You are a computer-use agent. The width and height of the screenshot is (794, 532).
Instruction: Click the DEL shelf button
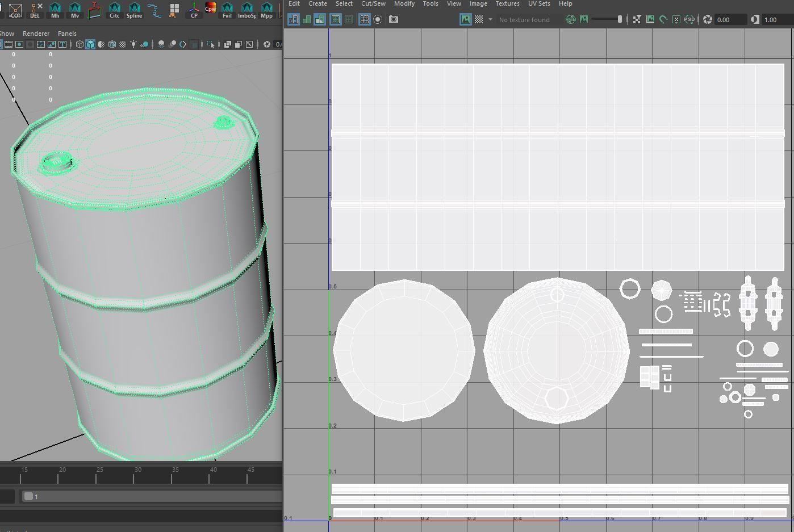pyautogui.click(x=35, y=10)
